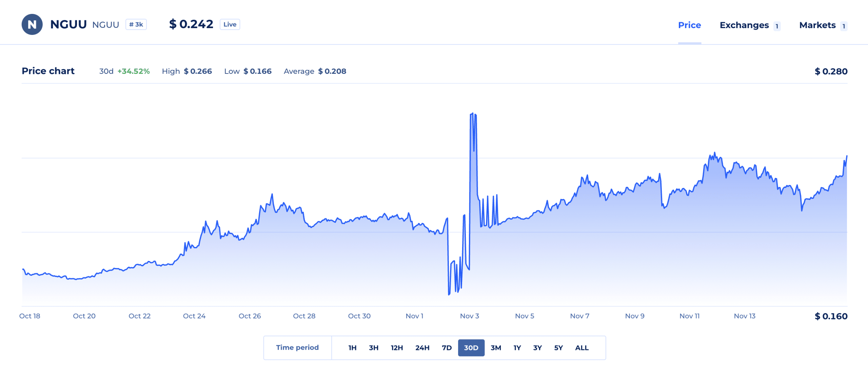Switch to the Exchanges tab
Image resolution: width=868 pixels, height=373 pixels.
point(744,25)
